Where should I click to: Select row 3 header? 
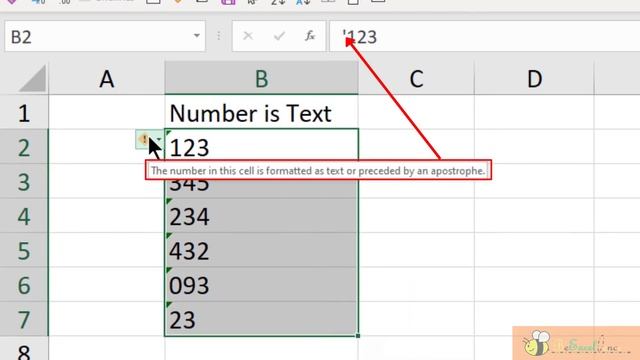(24, 181)
